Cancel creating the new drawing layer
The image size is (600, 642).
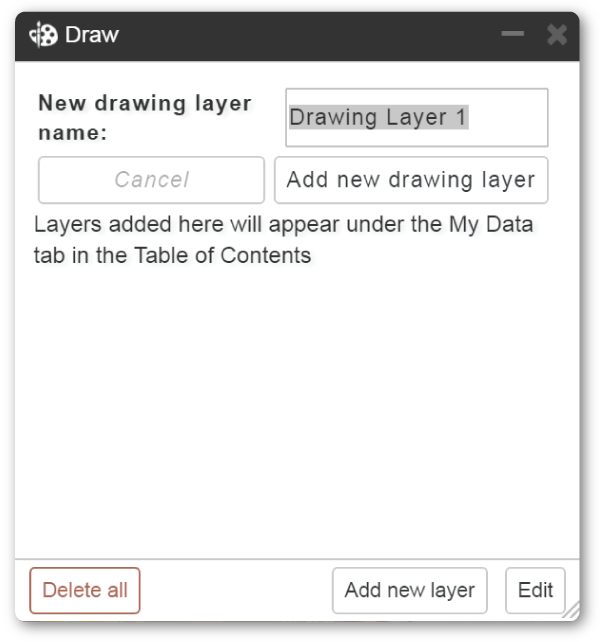(151, 180)
